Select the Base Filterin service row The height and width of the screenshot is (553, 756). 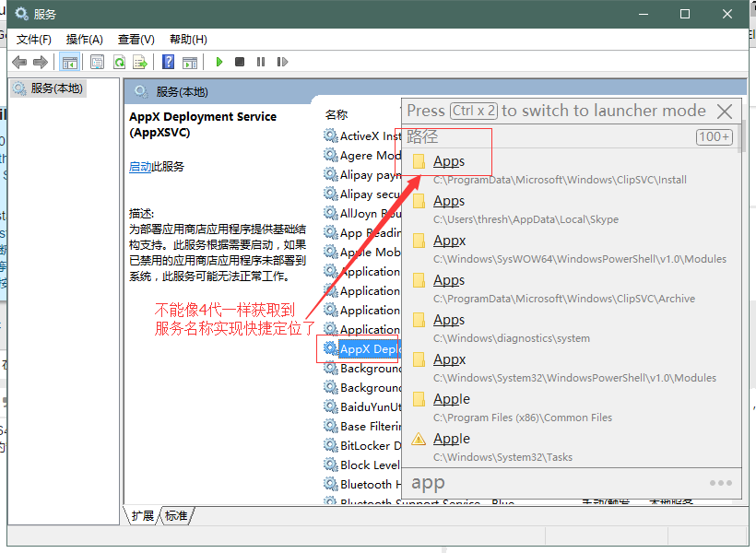point(362,426)
